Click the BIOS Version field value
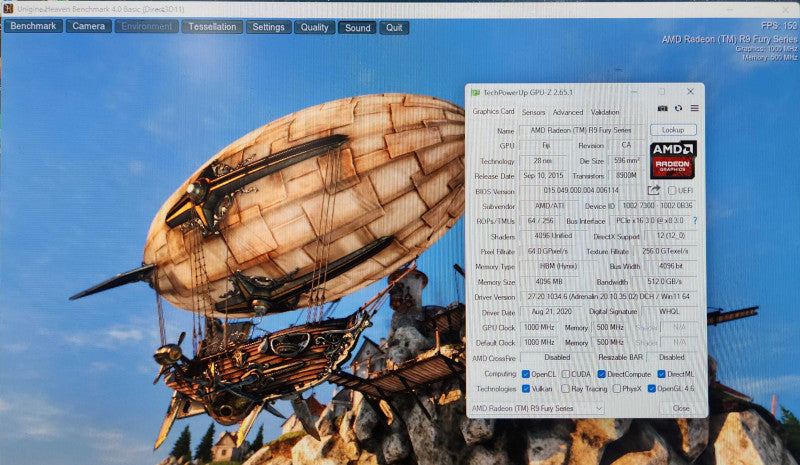Viewport: 800px width, 465px height. coord(581,190)
